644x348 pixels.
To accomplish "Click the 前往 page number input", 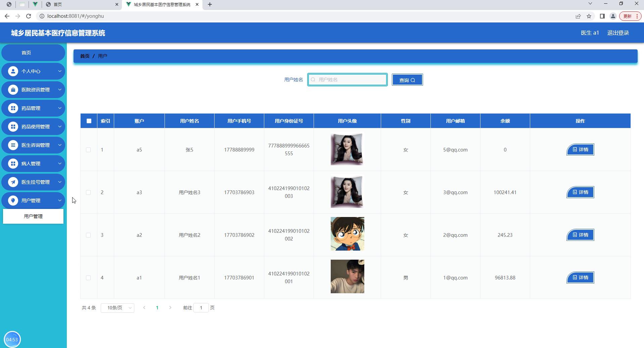I will 201,308.
